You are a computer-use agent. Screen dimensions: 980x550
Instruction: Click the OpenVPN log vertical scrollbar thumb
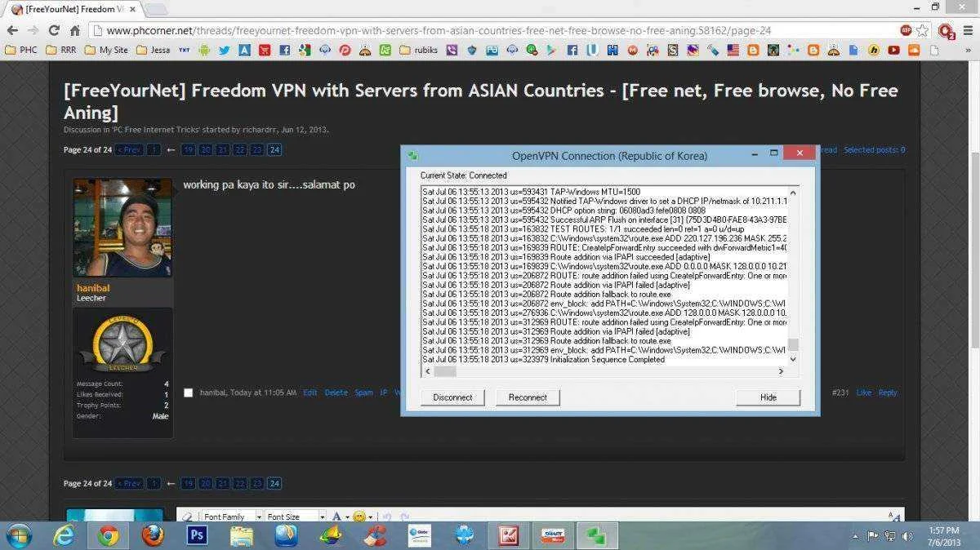tap(794, 344)
